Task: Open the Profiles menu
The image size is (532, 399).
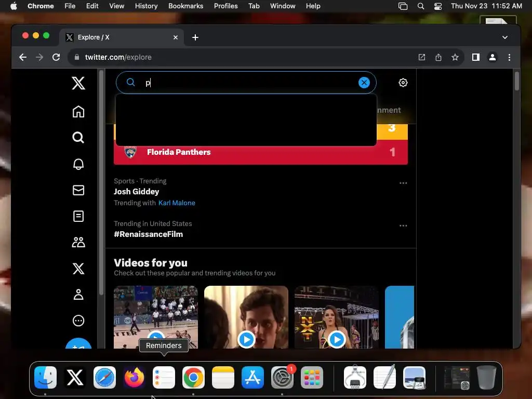Action: click(225, 6)
